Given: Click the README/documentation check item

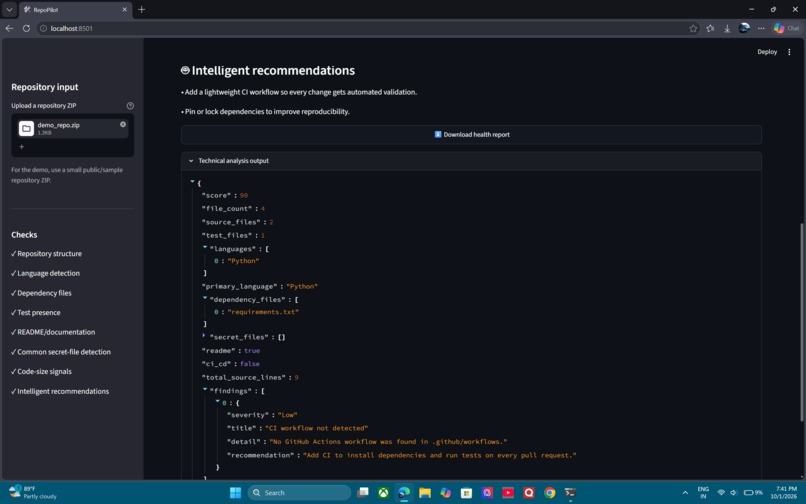Looking at the screenshot, I should [53, 332].
